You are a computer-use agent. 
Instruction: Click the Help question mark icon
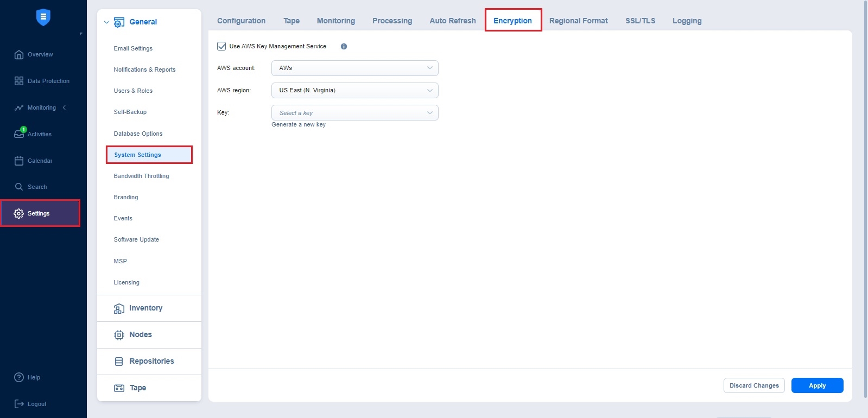click(19, 377)
